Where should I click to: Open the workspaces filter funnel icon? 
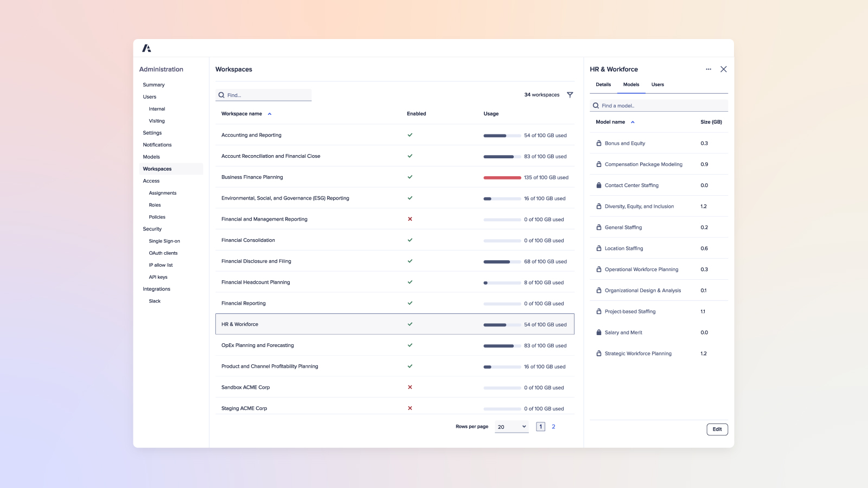pos(570,95)
